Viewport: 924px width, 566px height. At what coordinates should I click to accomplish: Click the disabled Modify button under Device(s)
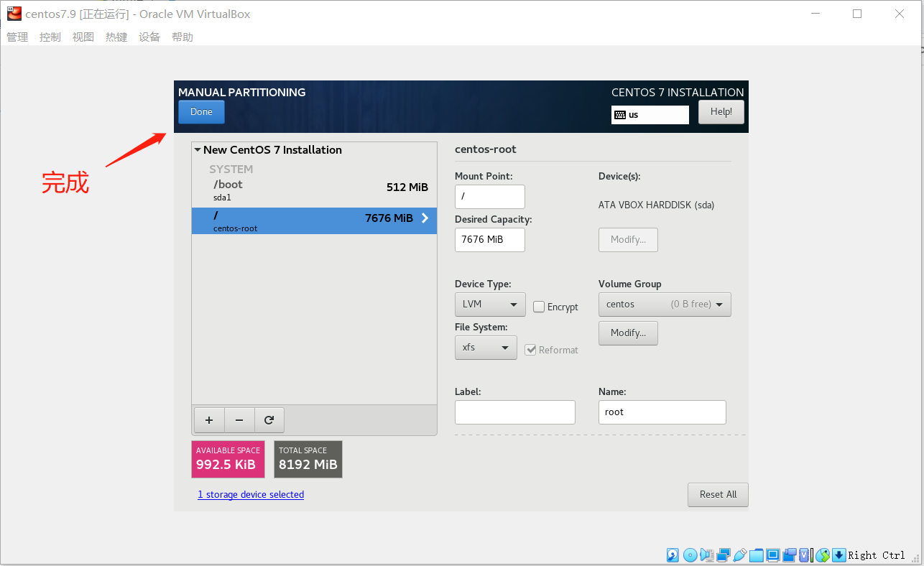(x=628, y=240)
